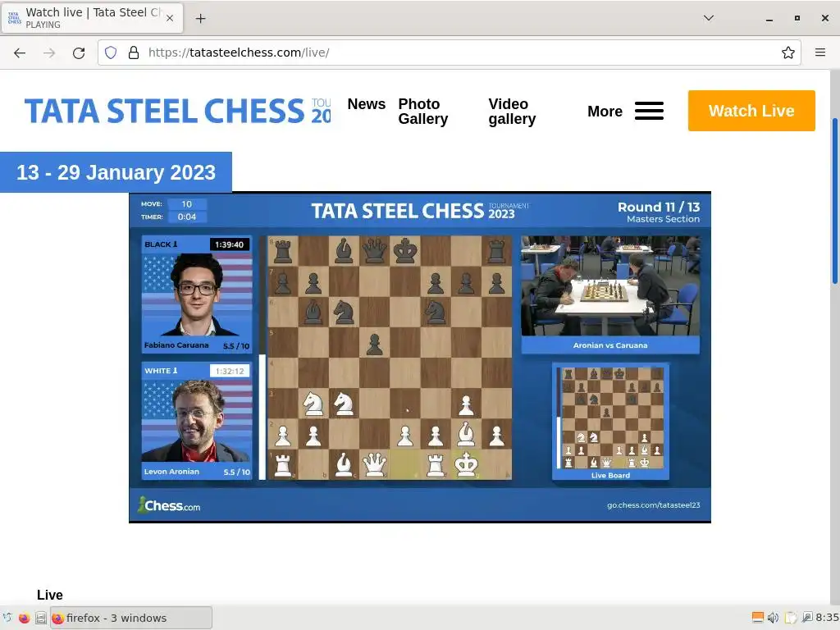The image size is (840, 630).
Task: Click the orange tray indicator icon
Action: point(757,618)
